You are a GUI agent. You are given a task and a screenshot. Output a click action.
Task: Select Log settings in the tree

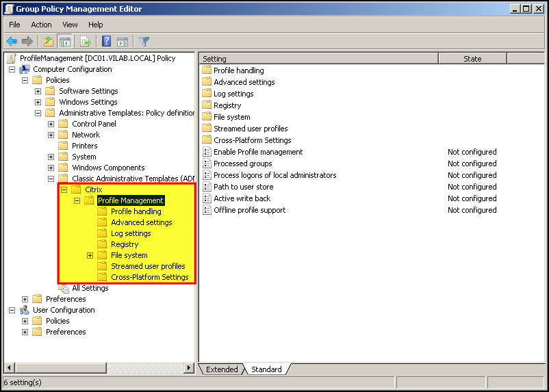(131, 233)
